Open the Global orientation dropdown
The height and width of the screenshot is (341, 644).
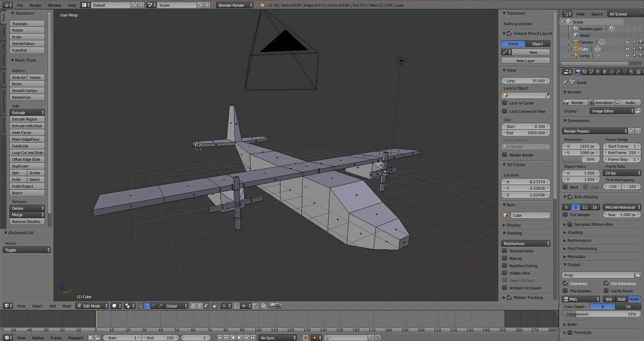point(176,306)
